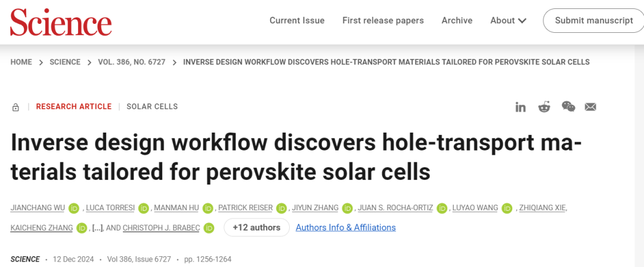Screen dimensions: 644x267
Task: Click the Vol 386, Issue 6727 text
Action: (x=139, y=259)
